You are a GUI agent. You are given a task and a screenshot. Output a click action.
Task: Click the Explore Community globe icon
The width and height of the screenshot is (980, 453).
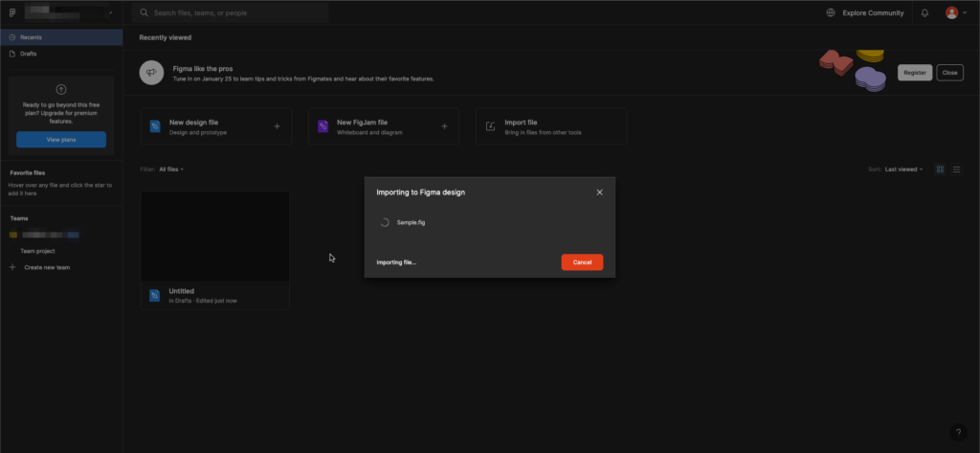(x=831, y=12)
